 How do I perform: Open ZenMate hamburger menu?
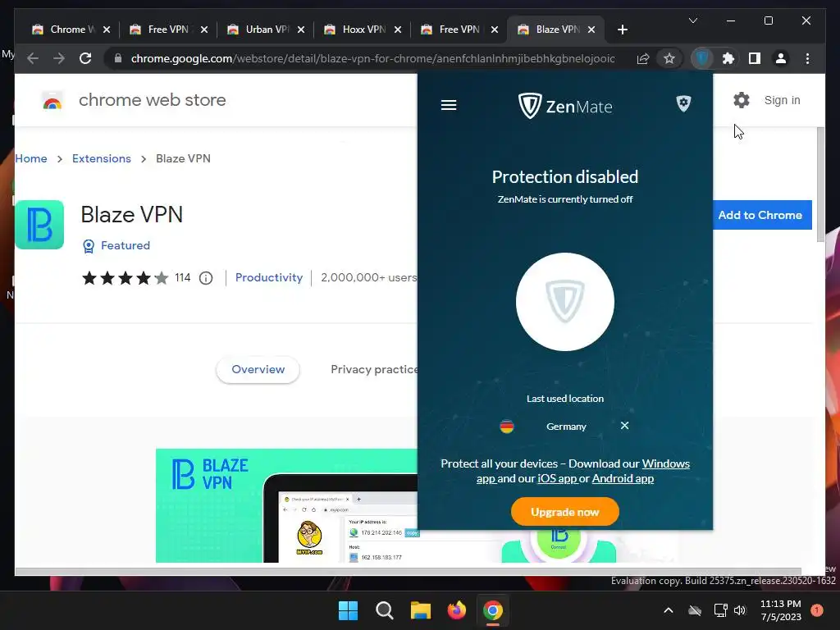point(449,105)
